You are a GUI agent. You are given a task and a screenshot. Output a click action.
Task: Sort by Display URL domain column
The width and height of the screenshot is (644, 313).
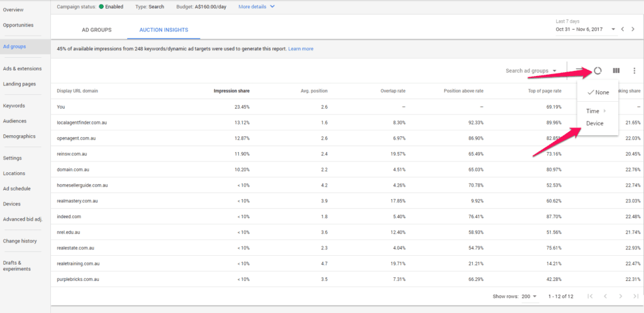[77, 91]
